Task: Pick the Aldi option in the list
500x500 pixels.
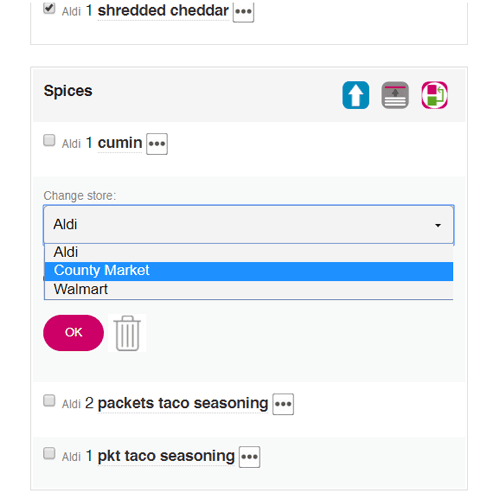Action: [x=249, y=252]
